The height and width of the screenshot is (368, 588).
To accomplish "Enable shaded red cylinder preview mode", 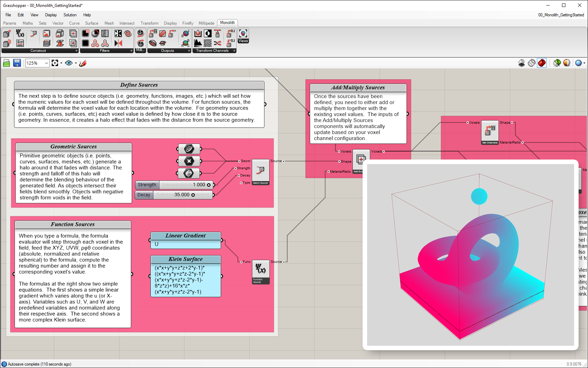I will (x=542, y=63).
